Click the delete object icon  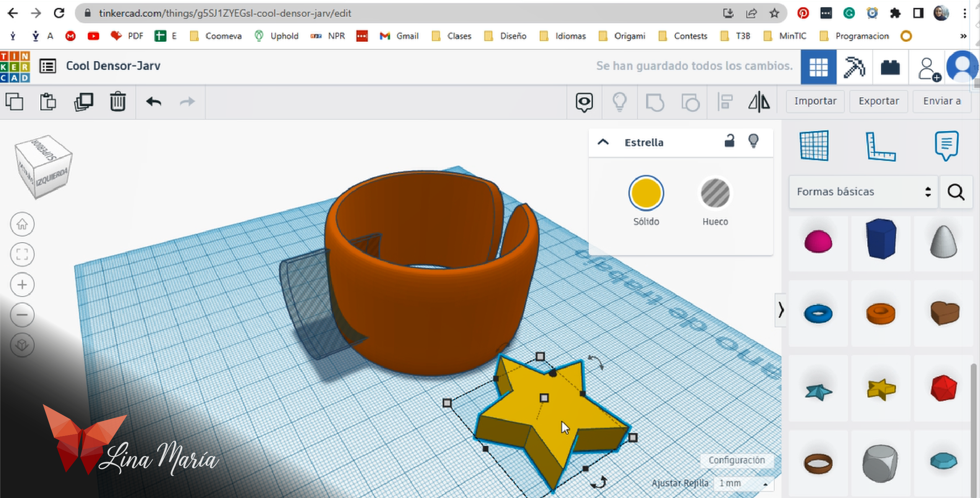pos(117,101)
